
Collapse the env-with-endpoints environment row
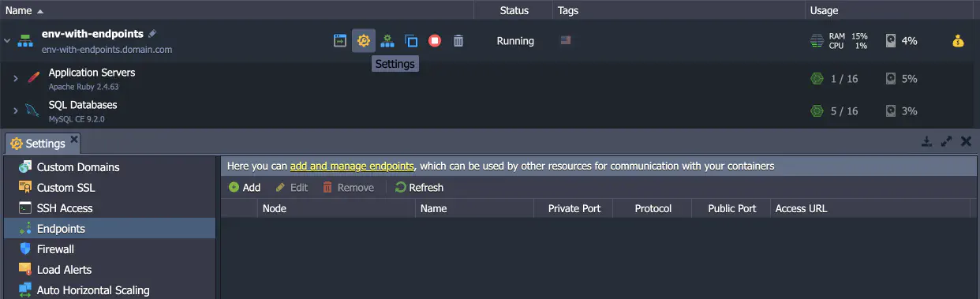7,41
